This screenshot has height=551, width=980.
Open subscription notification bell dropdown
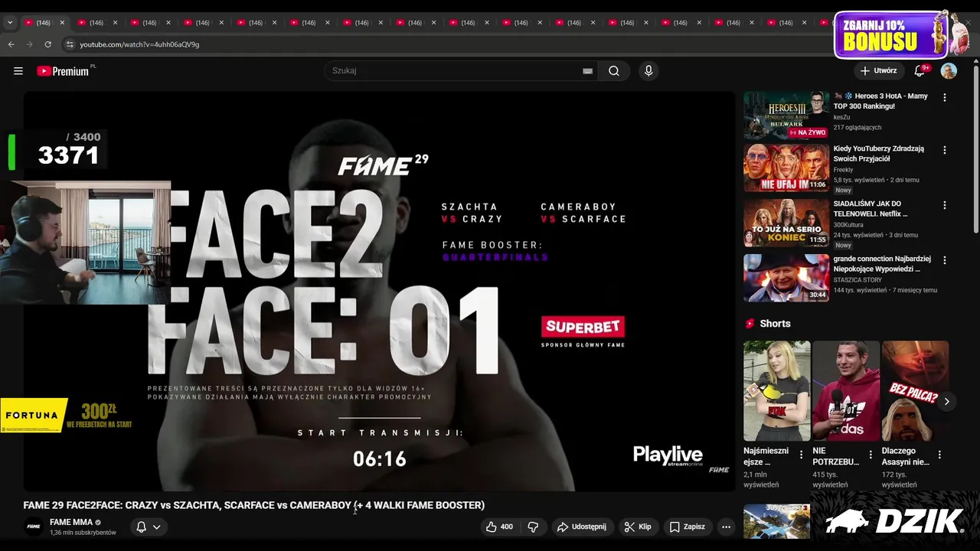coord(149,527)
